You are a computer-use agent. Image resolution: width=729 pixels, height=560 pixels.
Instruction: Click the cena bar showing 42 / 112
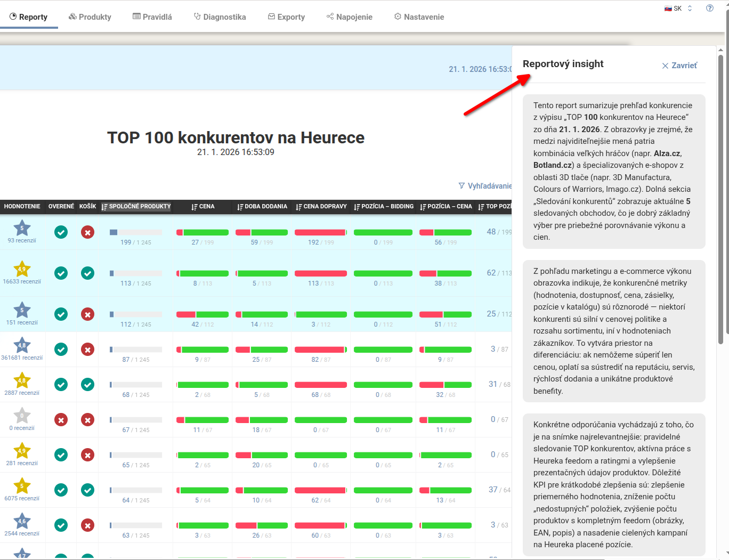tap(203, 314)
